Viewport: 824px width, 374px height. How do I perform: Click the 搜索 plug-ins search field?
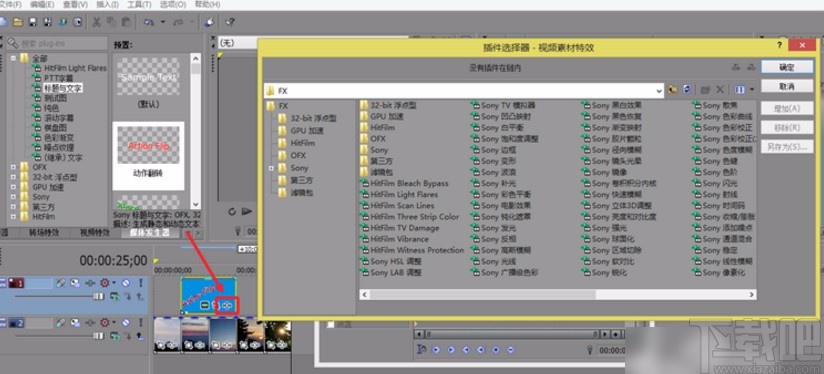click(56, 43)
